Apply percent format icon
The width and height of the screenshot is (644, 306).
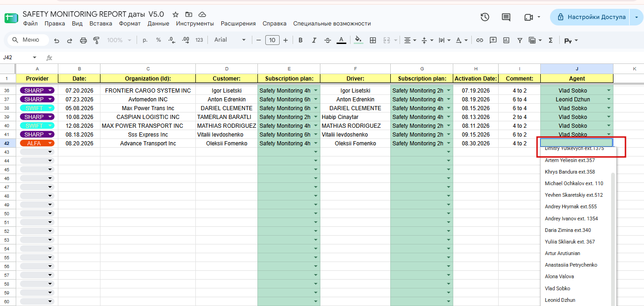click(158, 40)
